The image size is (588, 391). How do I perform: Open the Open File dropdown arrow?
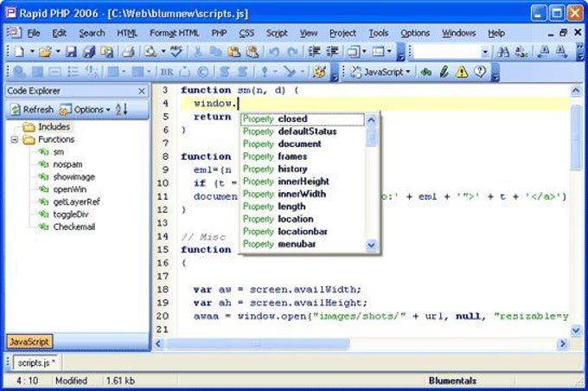[58, 51]
